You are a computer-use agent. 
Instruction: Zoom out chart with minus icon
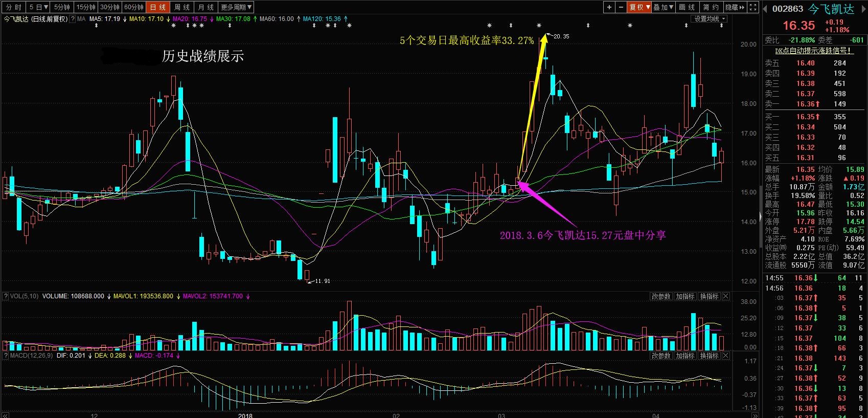[621, 7]
